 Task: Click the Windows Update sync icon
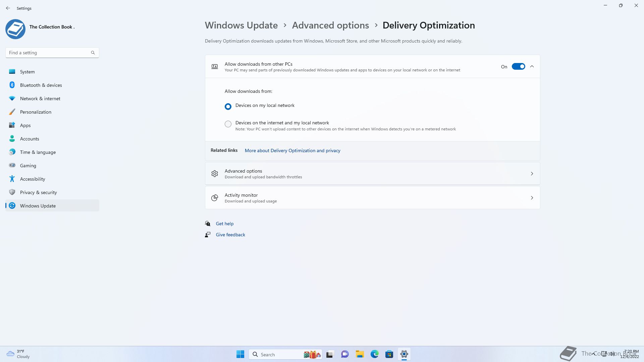point(12,205)
